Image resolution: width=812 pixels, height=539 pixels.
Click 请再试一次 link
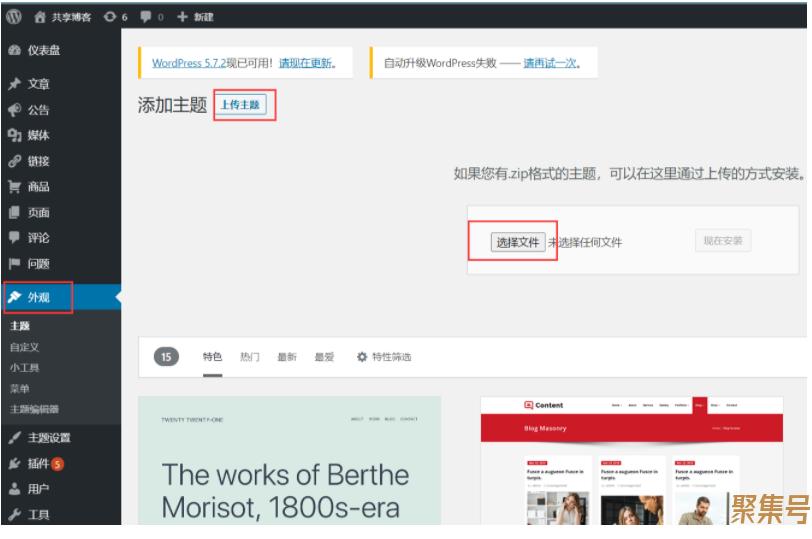coord(551,63)
